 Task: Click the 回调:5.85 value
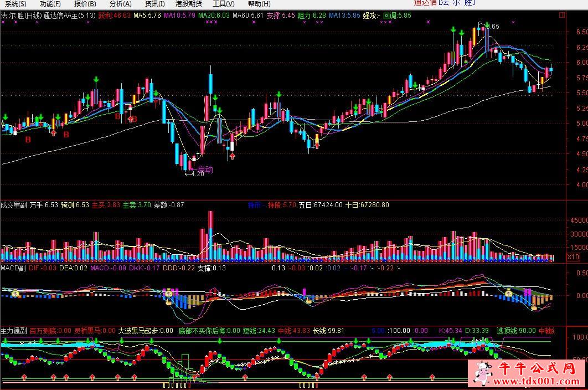point(397,16)
